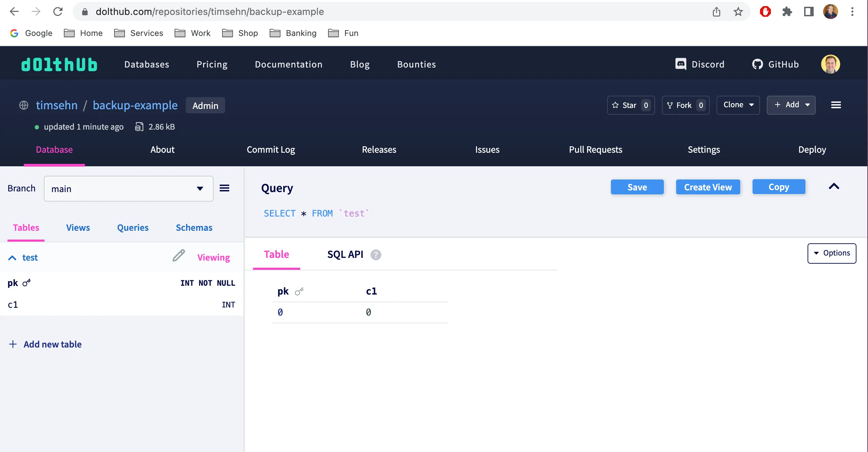868x452 pixels.
Task: Bookmark this page with the star icon
Action: click(x=738, y=12)
